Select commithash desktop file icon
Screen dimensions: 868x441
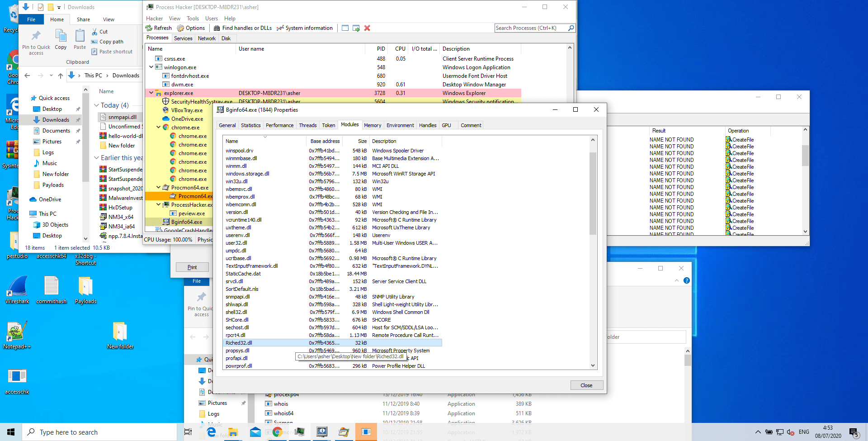tap(52, 290)
